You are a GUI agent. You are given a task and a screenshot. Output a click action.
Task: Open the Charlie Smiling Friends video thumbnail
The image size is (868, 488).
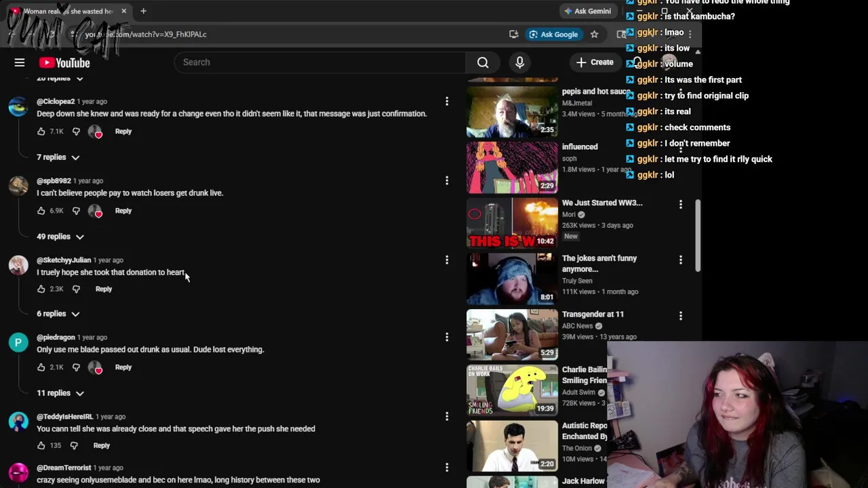tap(512, 390)
